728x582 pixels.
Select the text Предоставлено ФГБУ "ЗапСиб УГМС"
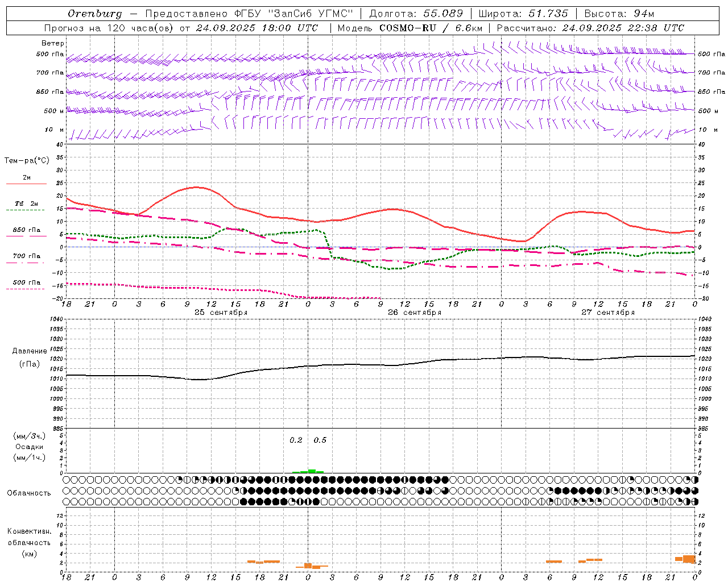click(x=250, y=14)
